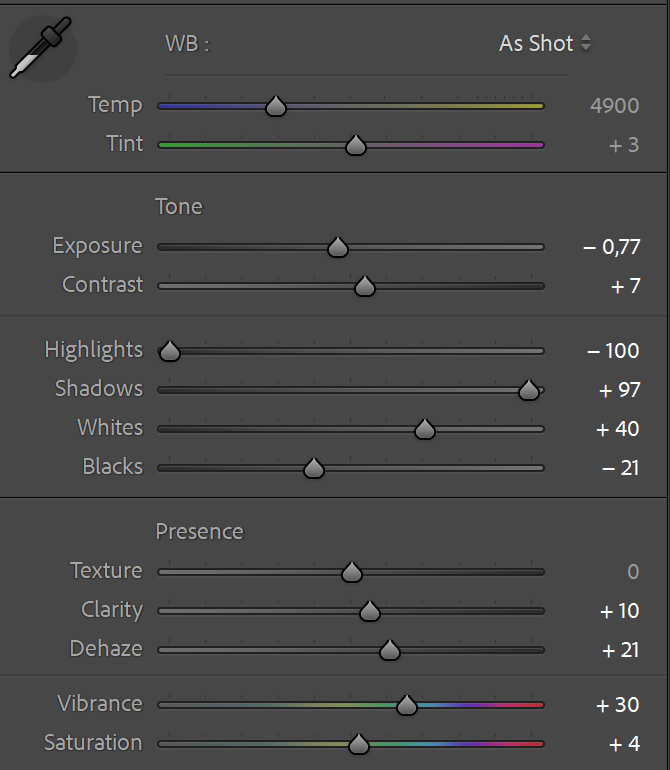Click the Clarity slider handle
The image size is (670, 770).
tap(370, 611)
